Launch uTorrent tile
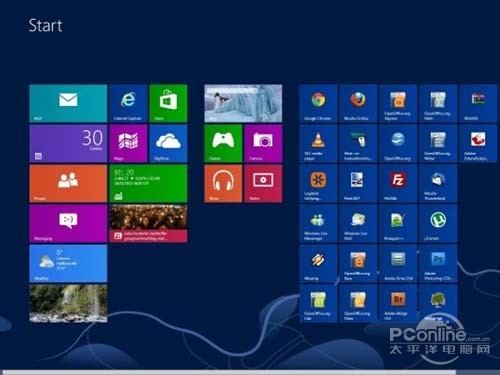This screenshot has width=500, height=375. (x=438, y=223)
